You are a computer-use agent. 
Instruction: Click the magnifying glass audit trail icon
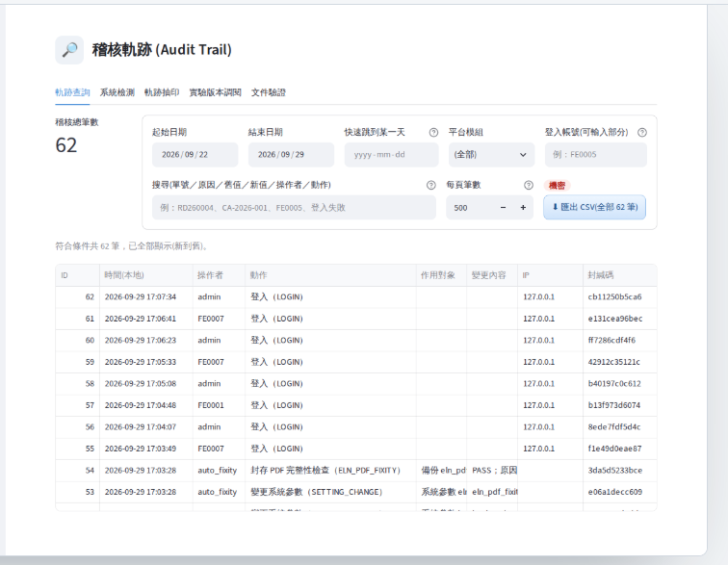coord(69,50)
